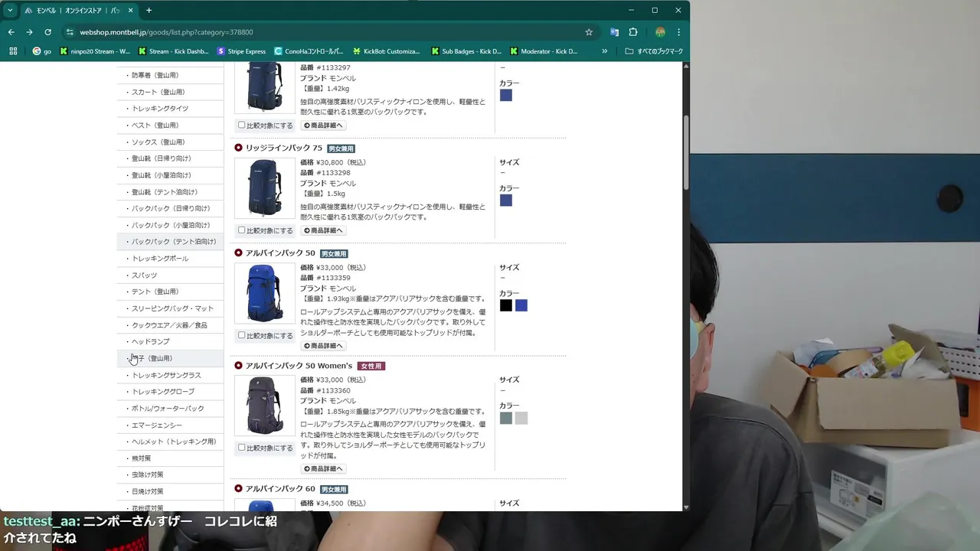The height and width of the screenshot is (551, 980).
Task: Open the tab search dropdown arrow
Action: (9, 10)
